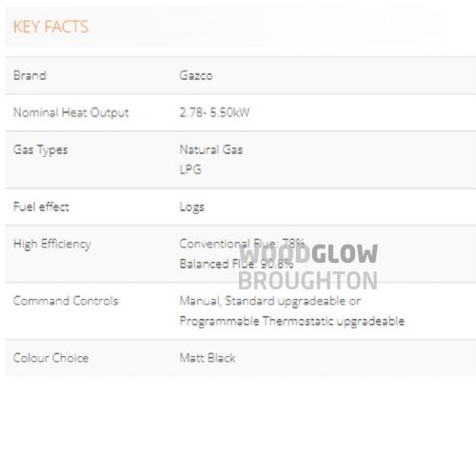Image resolution: width=476 pixels, height=476 pixels.
Task: Click the Woodglow Broughton watermark logo
Action: 307,267
